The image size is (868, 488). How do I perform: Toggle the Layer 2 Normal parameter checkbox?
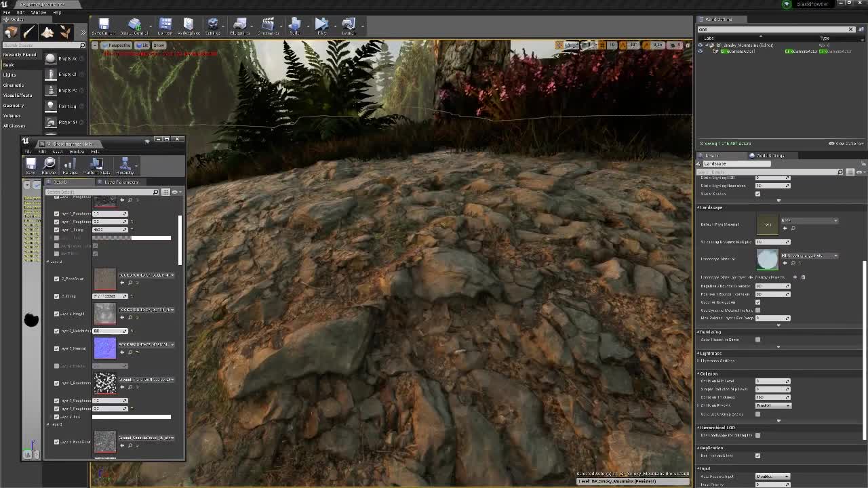[x=57, y=348]
